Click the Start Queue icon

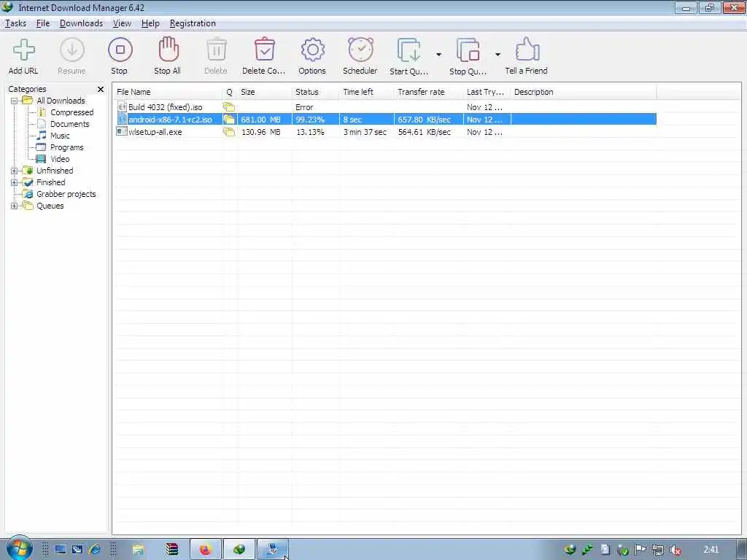tap(409, 50)
